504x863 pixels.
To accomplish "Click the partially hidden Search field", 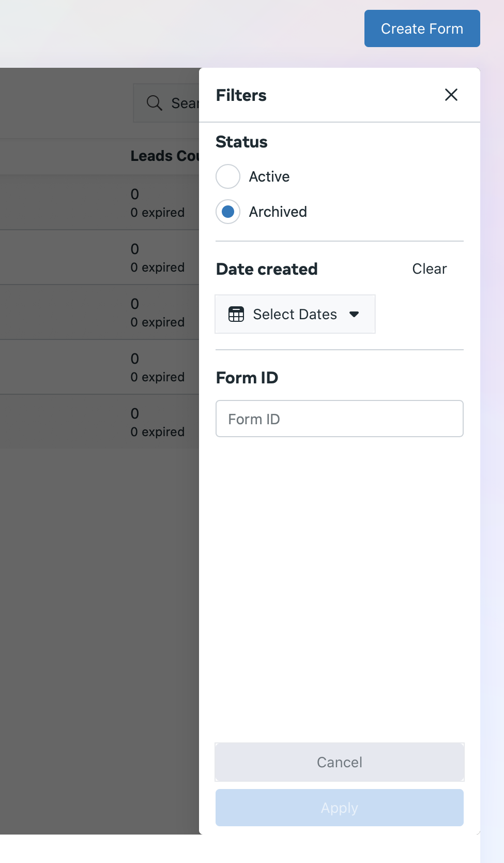I will click(184, 103).
